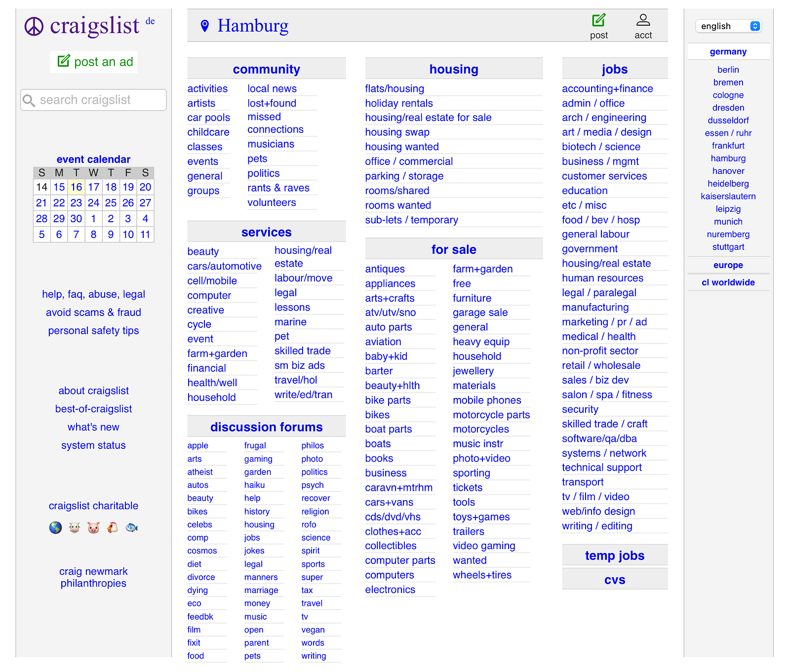The height and width of the screenshot is (672, 790).
Task: Open the community section heading
Action: [266, 69]
